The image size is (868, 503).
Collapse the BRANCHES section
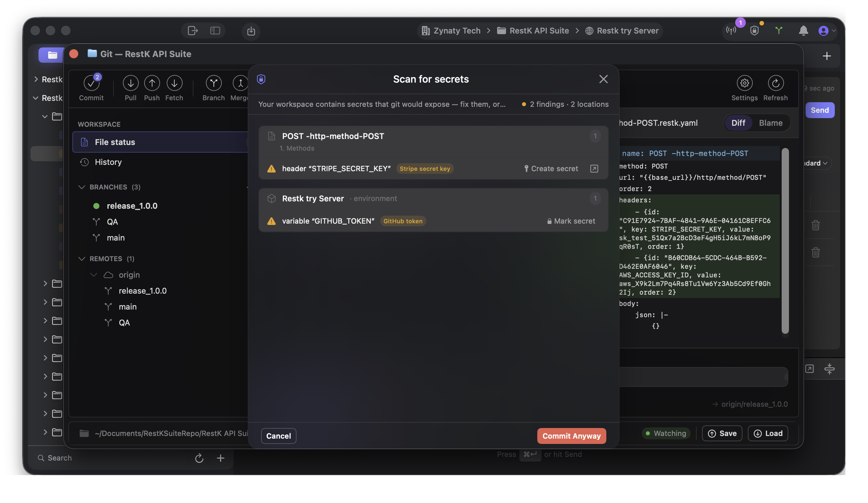82,187
